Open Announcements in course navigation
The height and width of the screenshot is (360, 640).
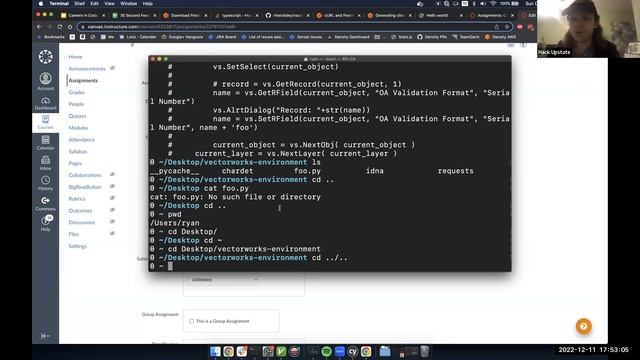pos(87,69)
